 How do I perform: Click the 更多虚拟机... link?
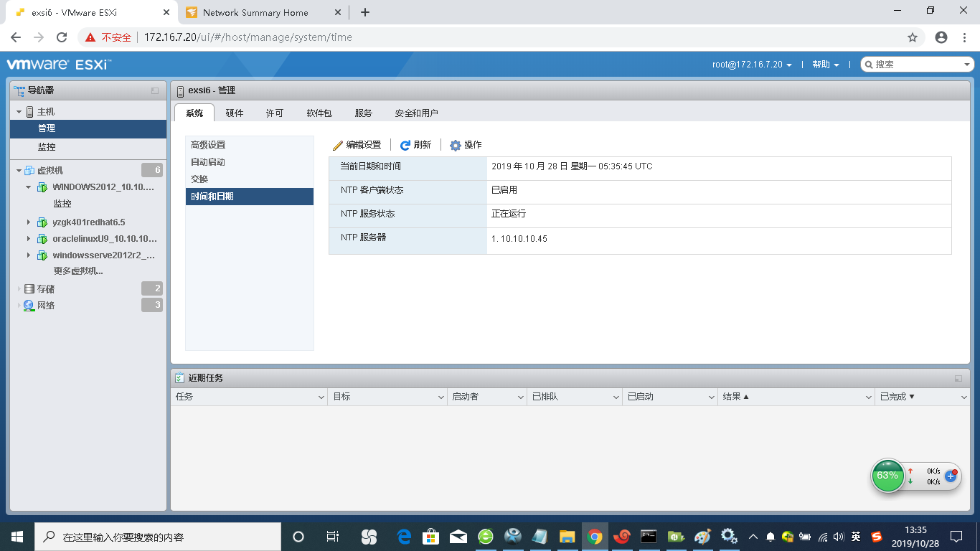tap(78, 271)
